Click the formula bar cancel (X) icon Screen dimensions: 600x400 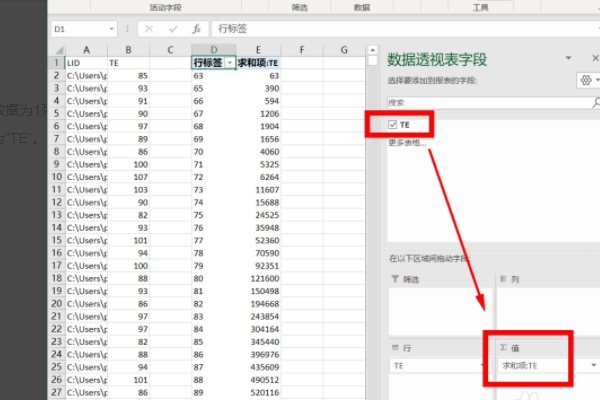(x=149, y=29)
